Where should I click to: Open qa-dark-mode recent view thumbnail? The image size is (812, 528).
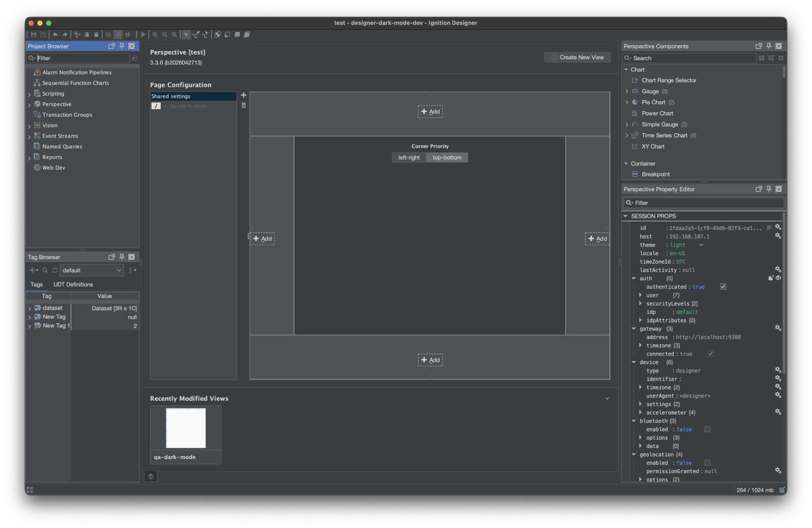[x=186, y=428]
